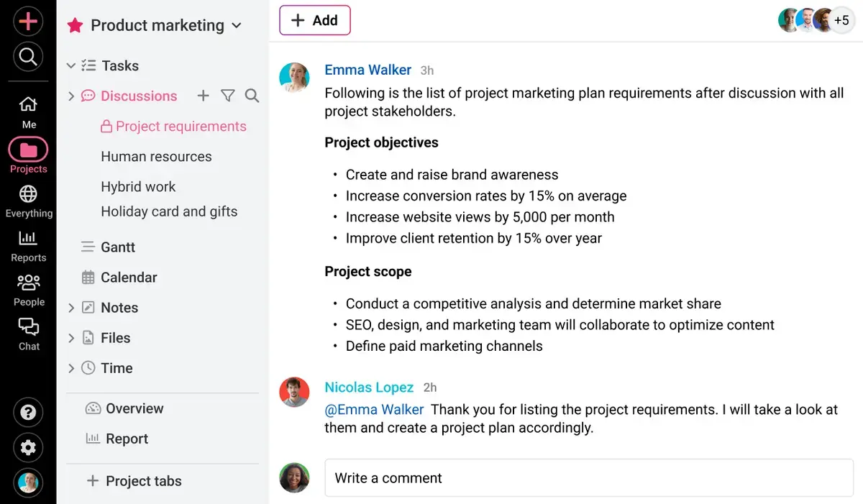Expand the Files section arrow
The width and height of the screenshot is (863, 504).
pyautogui.click(x=70, y=338)
